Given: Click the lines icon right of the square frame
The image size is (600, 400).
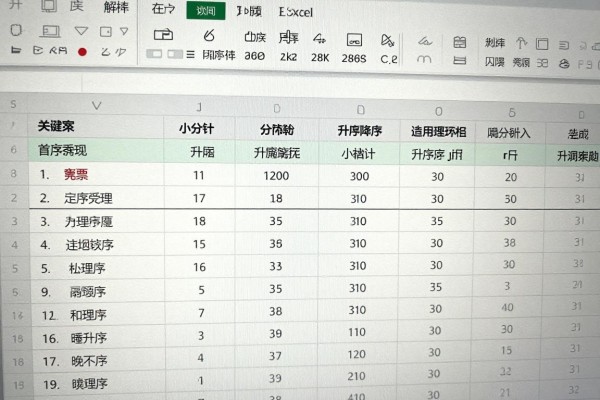Looking at the screenshot, I should (564, 46).
